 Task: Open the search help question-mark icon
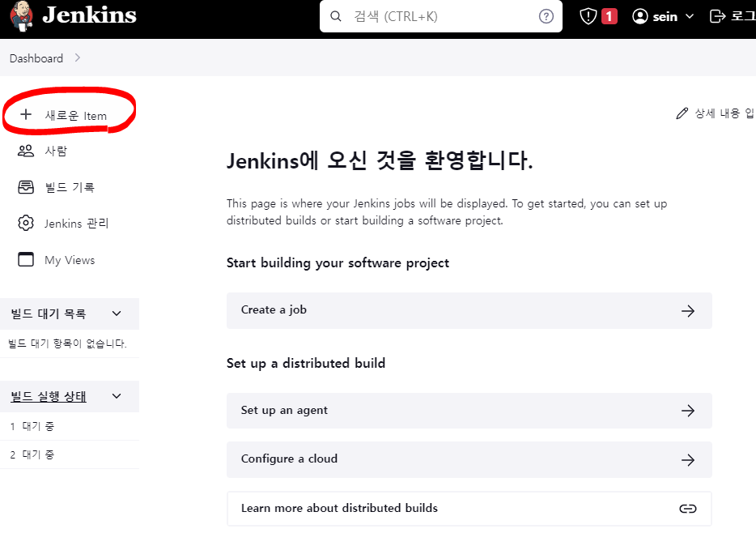(546, 16)
